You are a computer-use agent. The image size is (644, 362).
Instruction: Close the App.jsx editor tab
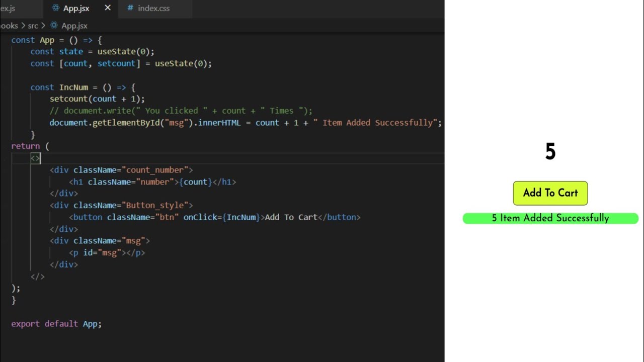point(108,8)
